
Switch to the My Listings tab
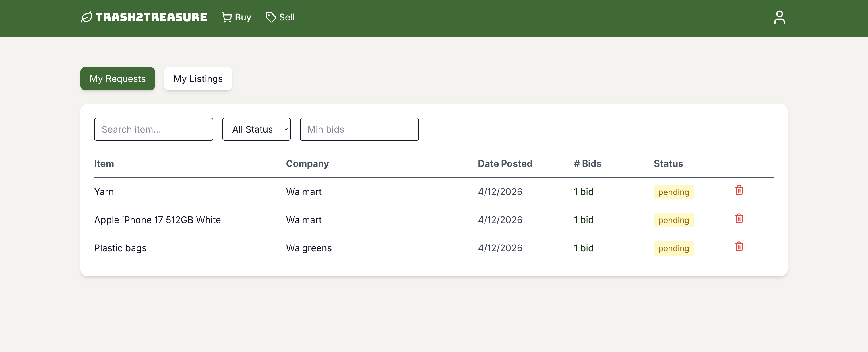pyautogui.click(x=198, y=79)
